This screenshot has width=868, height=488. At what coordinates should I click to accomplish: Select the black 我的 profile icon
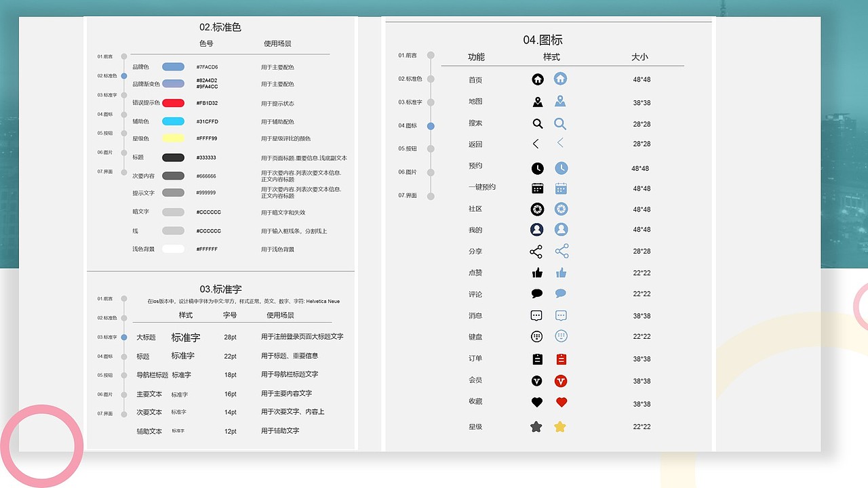(537, 230)
